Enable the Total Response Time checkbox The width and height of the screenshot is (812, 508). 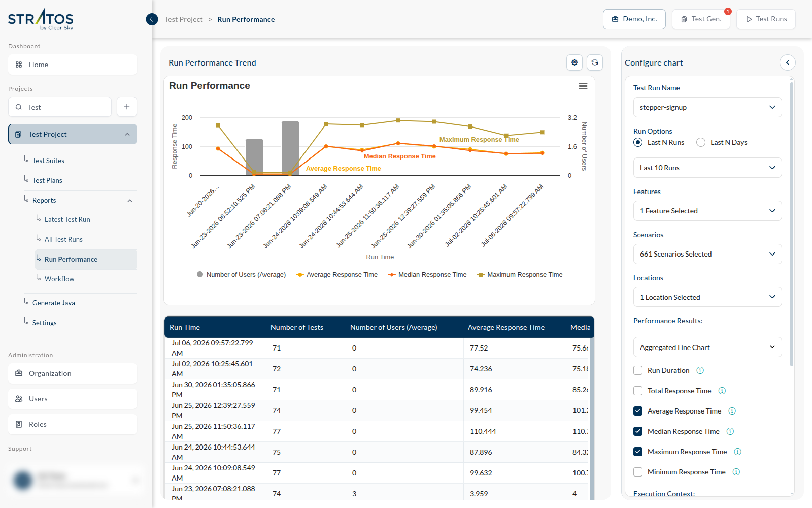pos(638,391)
